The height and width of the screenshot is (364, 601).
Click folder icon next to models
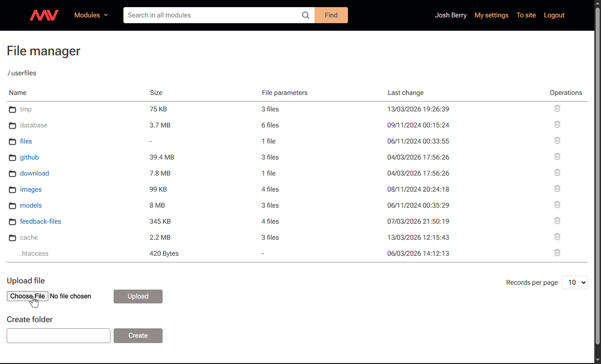(x=12, y=206)
